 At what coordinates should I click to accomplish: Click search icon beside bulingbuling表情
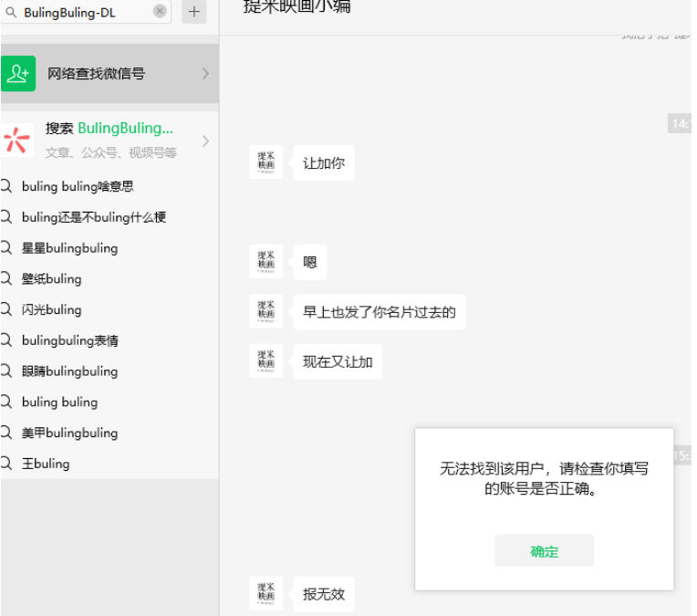[x=6, y=340]
